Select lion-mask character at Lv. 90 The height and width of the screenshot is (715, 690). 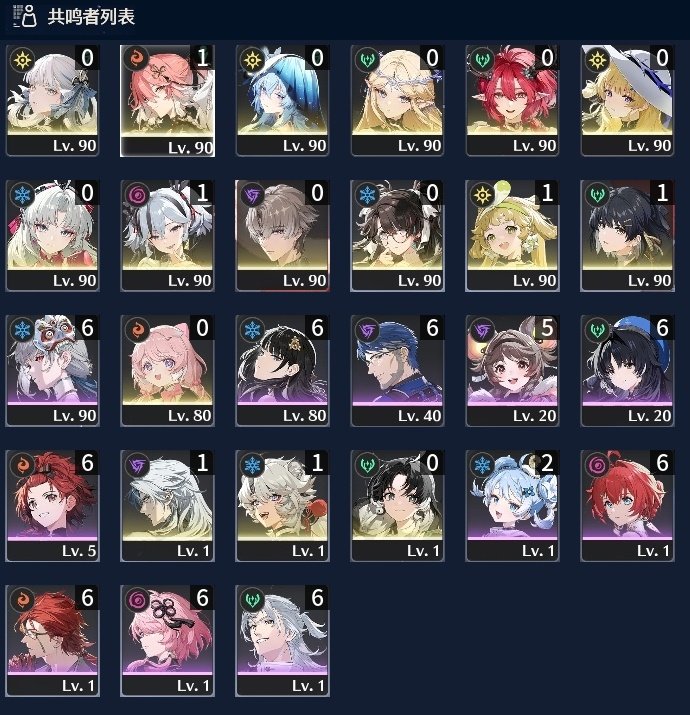click(52, 370)
